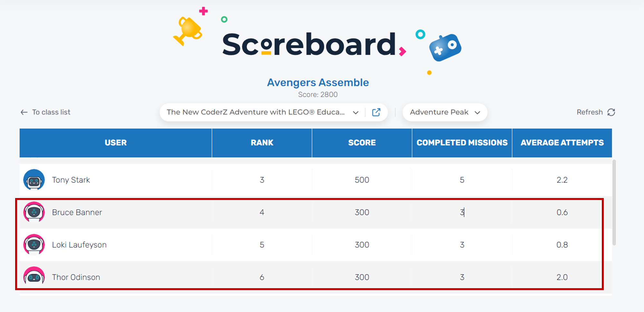Click the COMPLETED MISSIONS column header

click(x=462, y=143)
